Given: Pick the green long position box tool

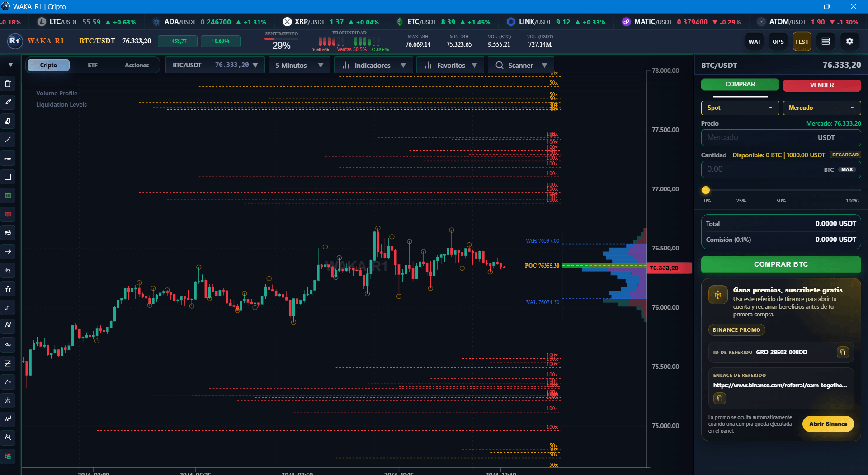Looking at the screenshot, I should tap(8, 196).
